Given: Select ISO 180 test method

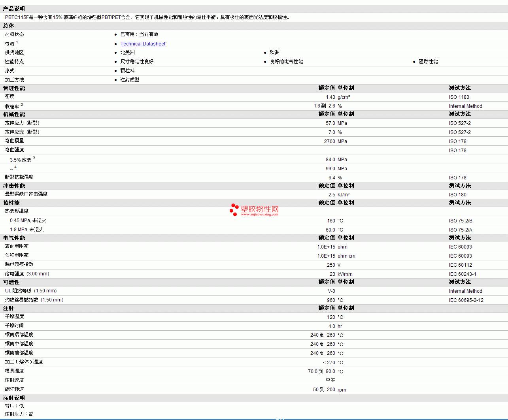Looking at the screenshot, I should point(457,195).
